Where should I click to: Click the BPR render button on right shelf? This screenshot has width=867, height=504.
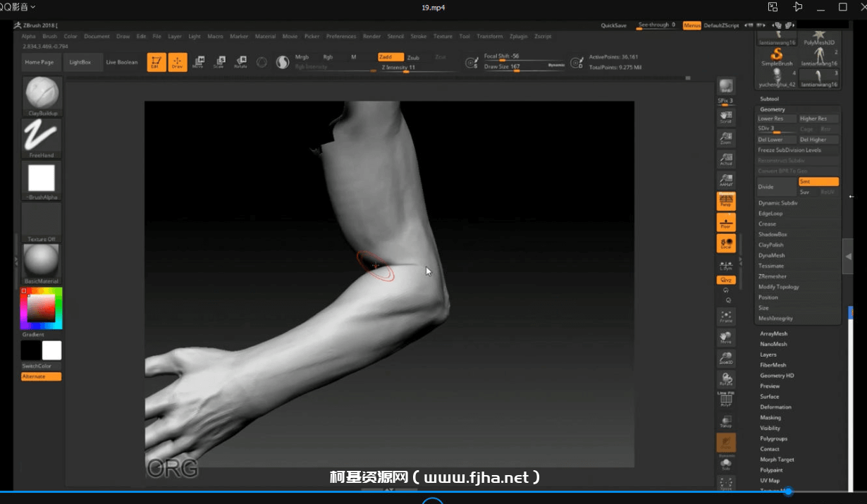point(726,86)
